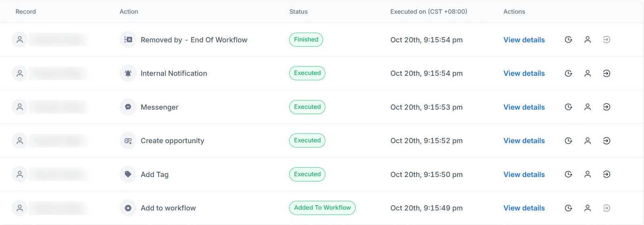The image size is (644, 225).
Task: Open contact icon in Create opportunity row
Action: [x=588, y=141]
